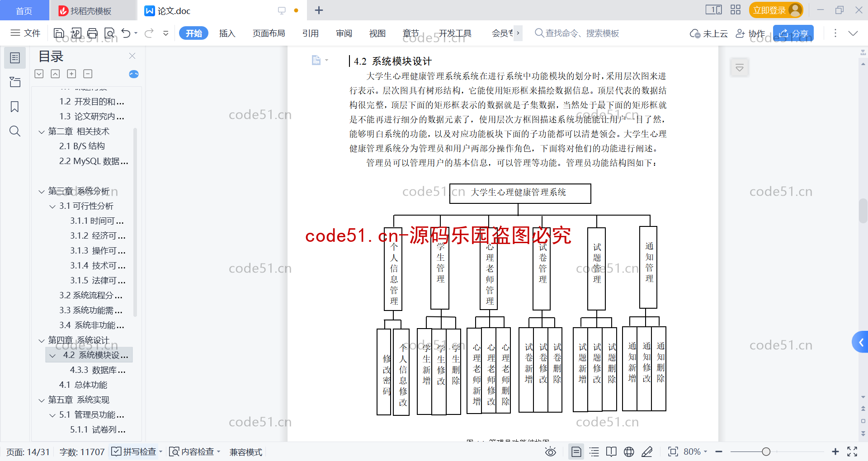Collapse the 第三章 系统分析 outline node

(42, 191)
